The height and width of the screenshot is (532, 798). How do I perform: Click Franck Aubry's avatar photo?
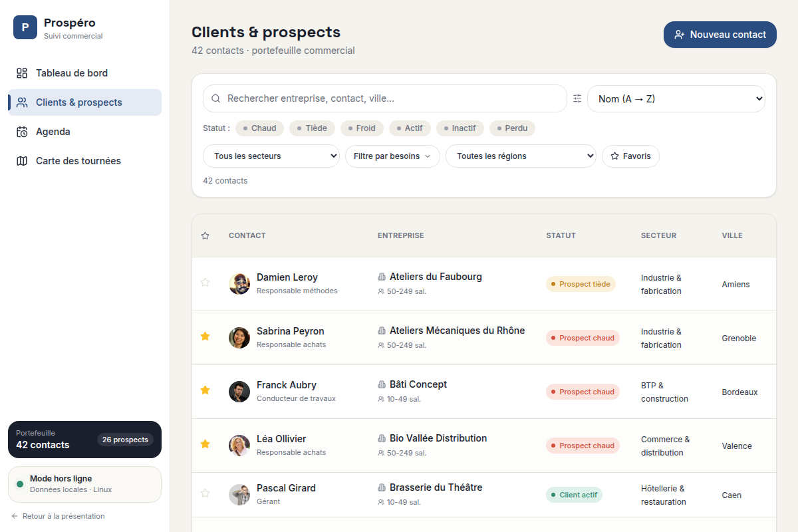(x=239, y=392)
